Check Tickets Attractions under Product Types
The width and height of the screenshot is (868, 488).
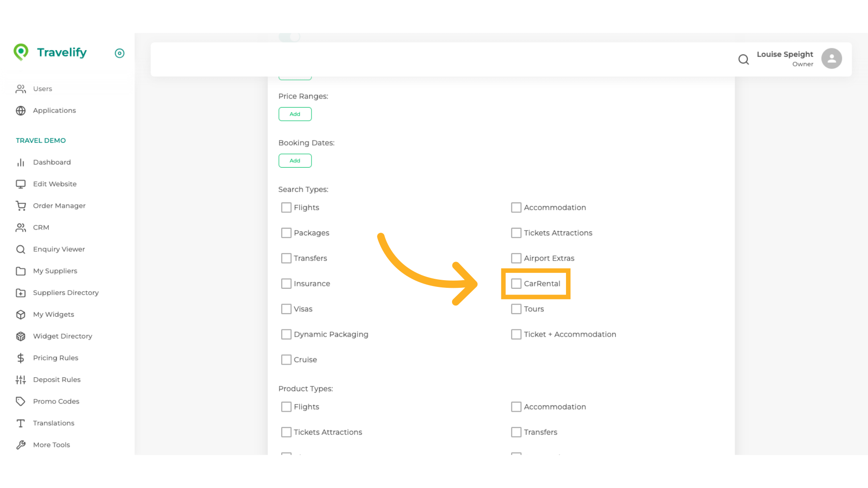[286, 432]
